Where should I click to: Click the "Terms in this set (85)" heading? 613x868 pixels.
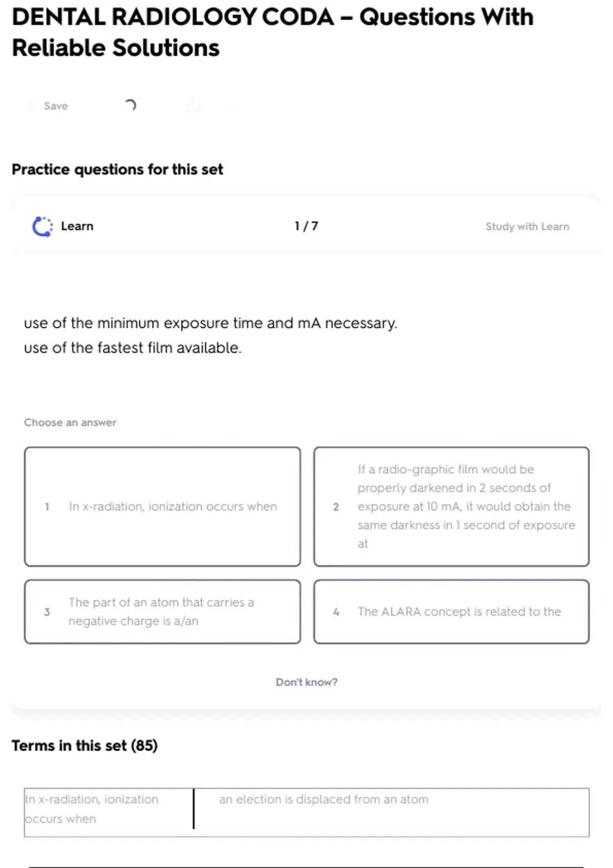tap(85, 746)
